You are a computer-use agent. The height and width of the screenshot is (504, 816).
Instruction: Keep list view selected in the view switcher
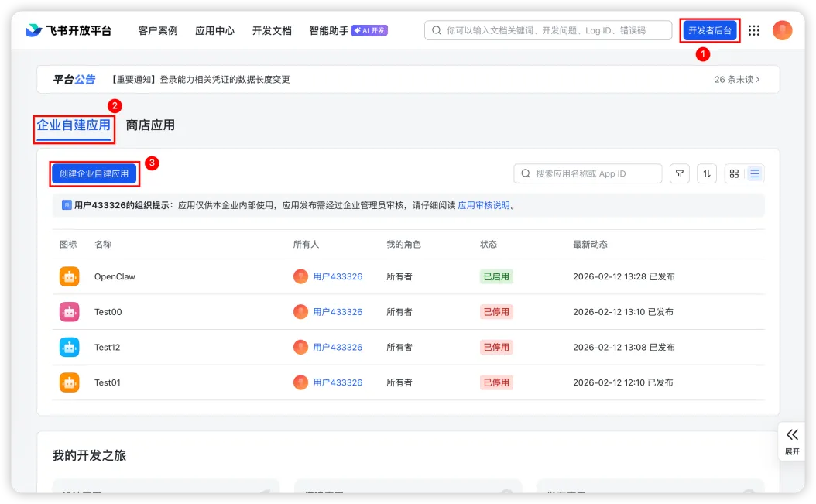(x=754, y=173)
